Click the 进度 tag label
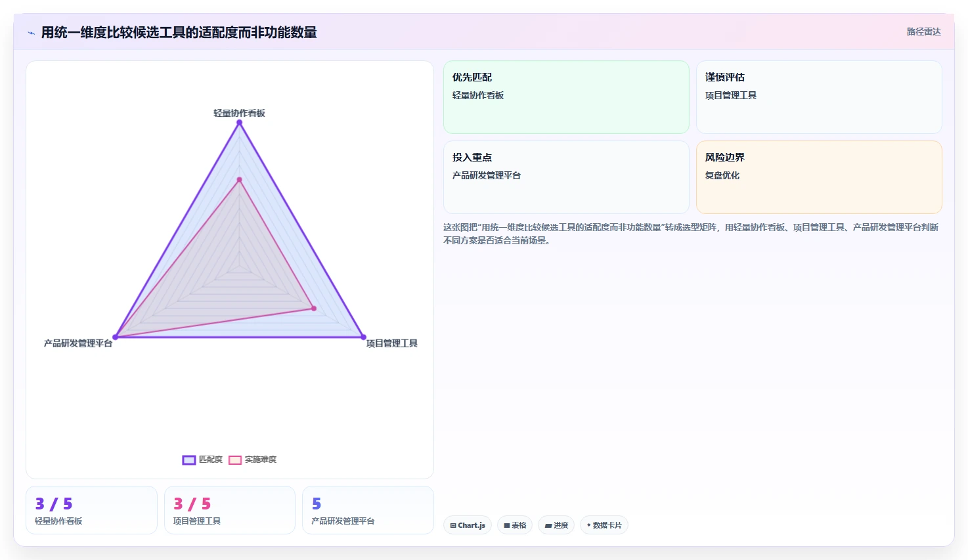The width and height of the screenshot is (968, 560). [x=561, y=525]
